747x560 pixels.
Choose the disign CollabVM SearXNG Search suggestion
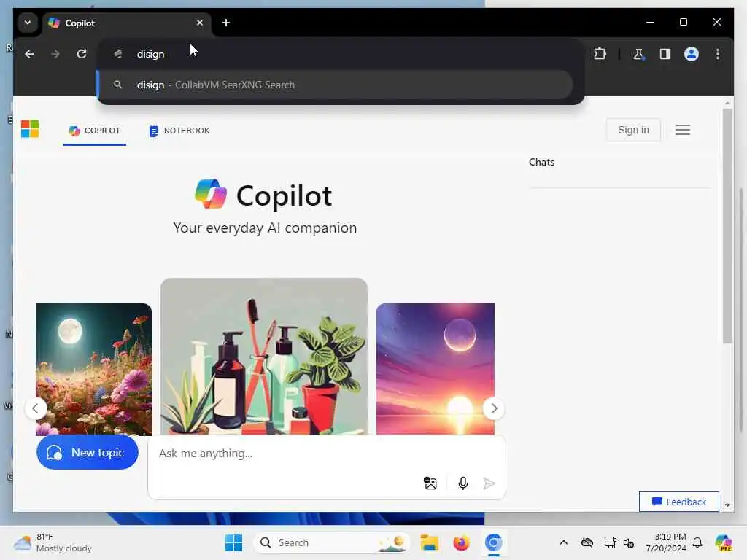(x=336, y=85)
